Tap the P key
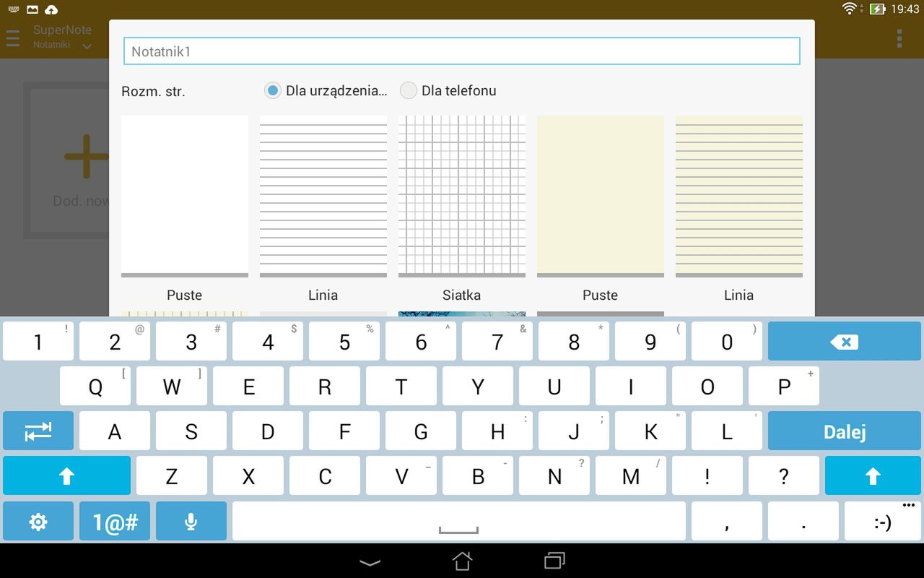Viewport: 924px width, 578px height. 784,387
